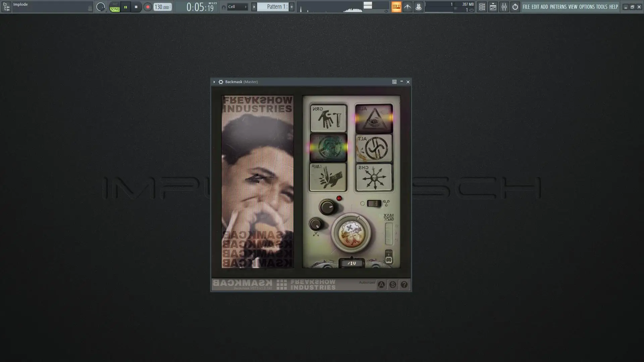The image size is (644, 362).
Task: Click the dollar sign purchase icon
Action: coord(392,285)
